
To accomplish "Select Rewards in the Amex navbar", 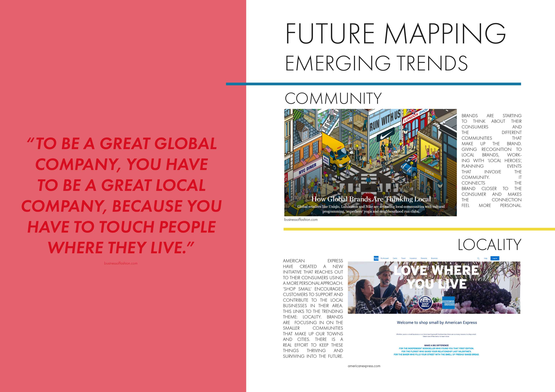I will tap(424, 258).
